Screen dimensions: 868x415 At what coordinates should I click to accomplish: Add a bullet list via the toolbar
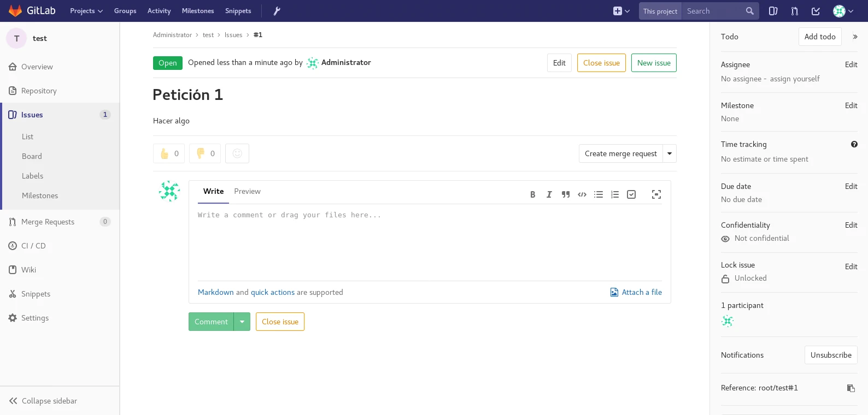[599, 194]
